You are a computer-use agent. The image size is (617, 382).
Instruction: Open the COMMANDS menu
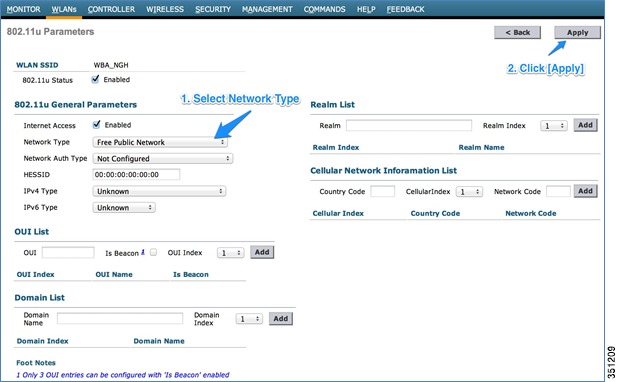[x=325, y=9]
